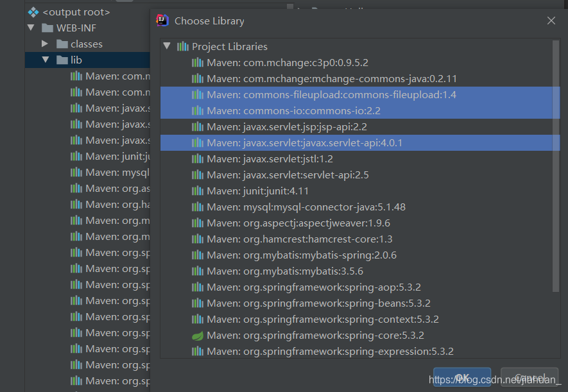Click library icon of servlet-api:2.5
The height and width of the screenshot is (392, 568).
click(x=198, y=175)
